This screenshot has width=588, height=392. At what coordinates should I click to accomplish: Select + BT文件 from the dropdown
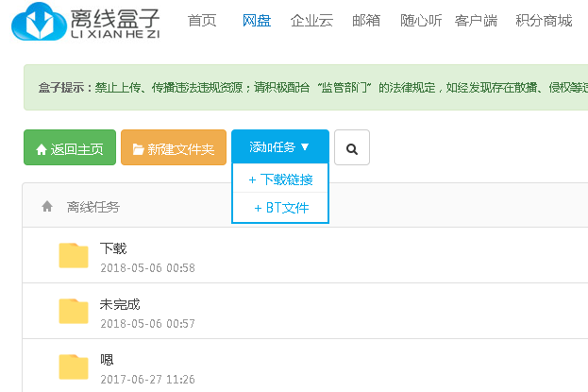(280, 208)
